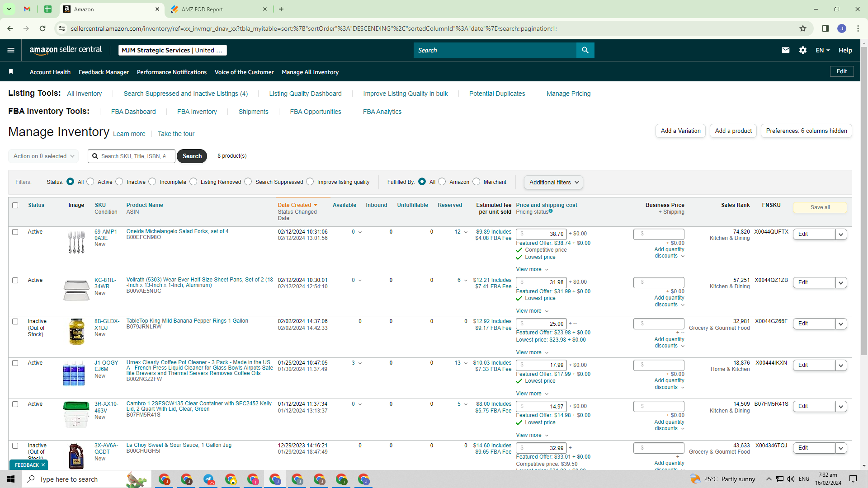Open the pinned Google Sheets tab
This screenshot has height=488, width=868.
pyautogui.click(x=48, y=9)
